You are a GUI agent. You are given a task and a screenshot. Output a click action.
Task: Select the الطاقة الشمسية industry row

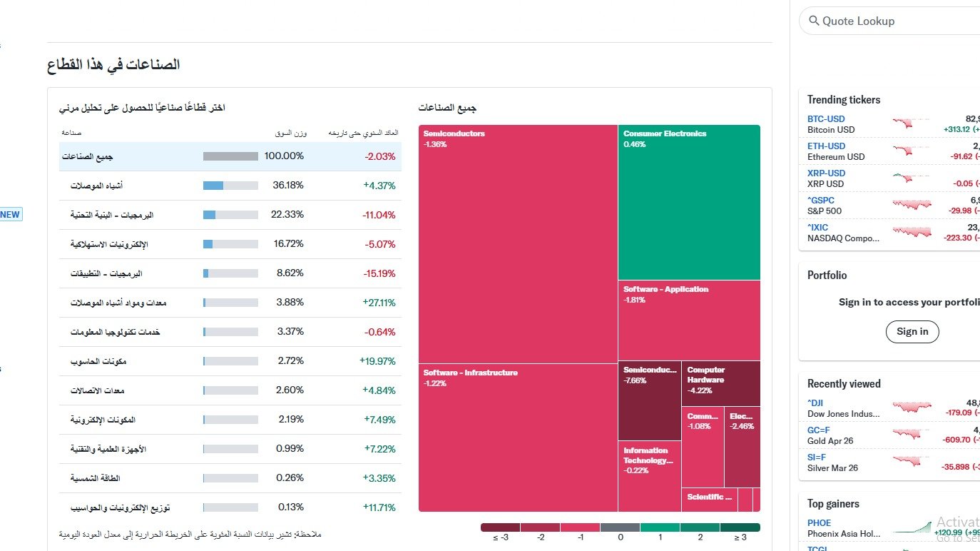[230, 478]
